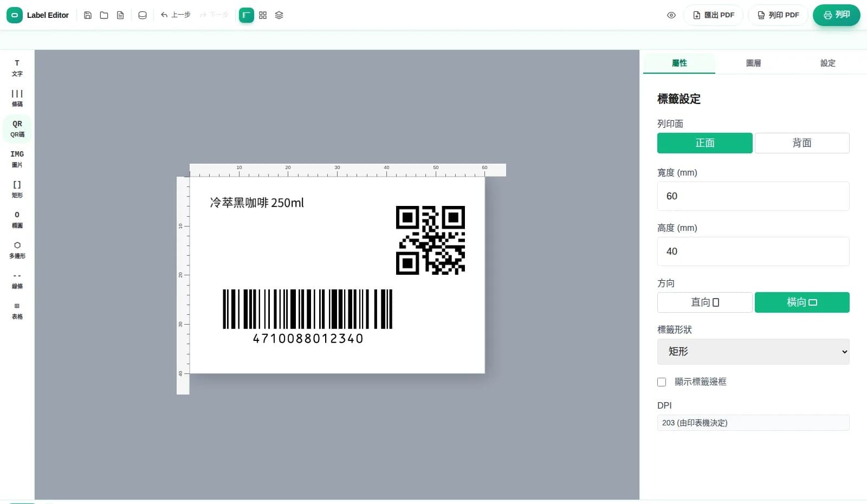
Task: Create a new document with the page icon
Action: tap(120, 15)
